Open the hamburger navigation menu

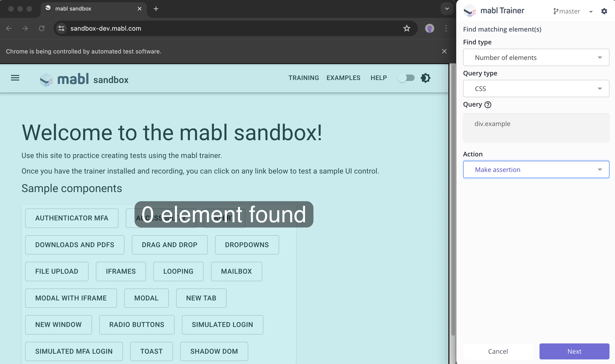pyautogui.click(x=15, y=78)
